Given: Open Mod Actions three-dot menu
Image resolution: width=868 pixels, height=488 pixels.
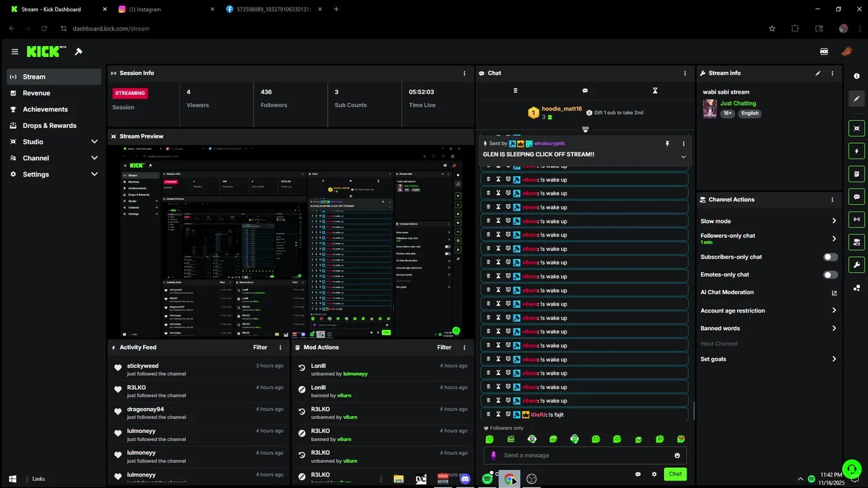Looking at the screenshot, I should point(465,348).
